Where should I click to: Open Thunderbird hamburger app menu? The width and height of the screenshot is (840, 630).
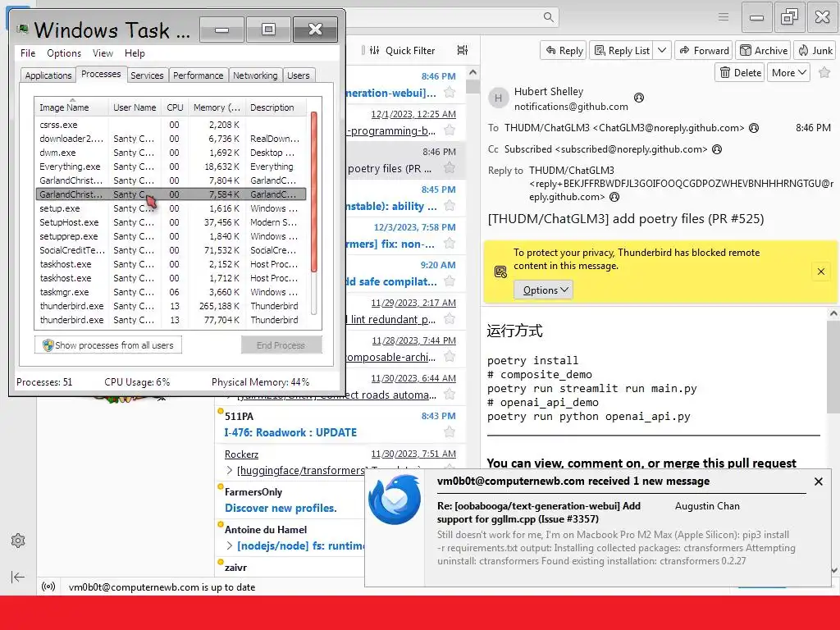pyautogui.click(x=724, y=17)
